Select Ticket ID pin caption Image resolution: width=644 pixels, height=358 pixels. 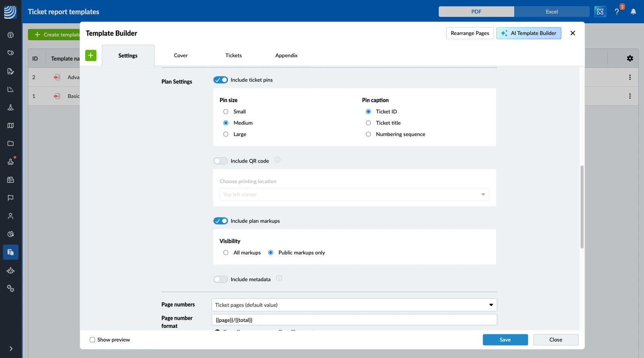pos(368,112)
